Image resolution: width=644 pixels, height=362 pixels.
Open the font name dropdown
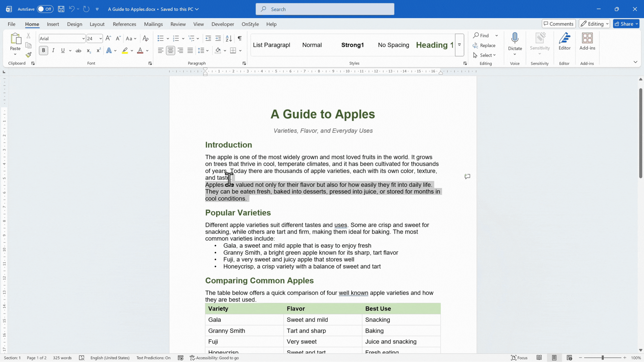coord(83,39)
